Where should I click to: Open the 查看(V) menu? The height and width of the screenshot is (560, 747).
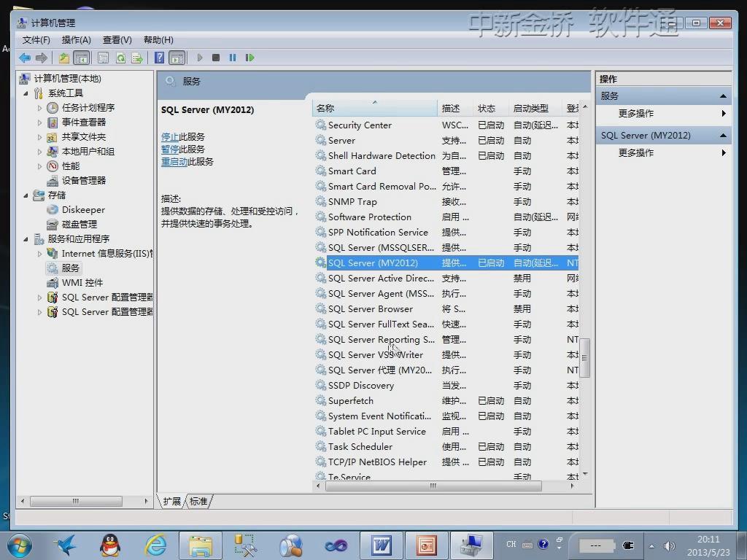(117, 39)
